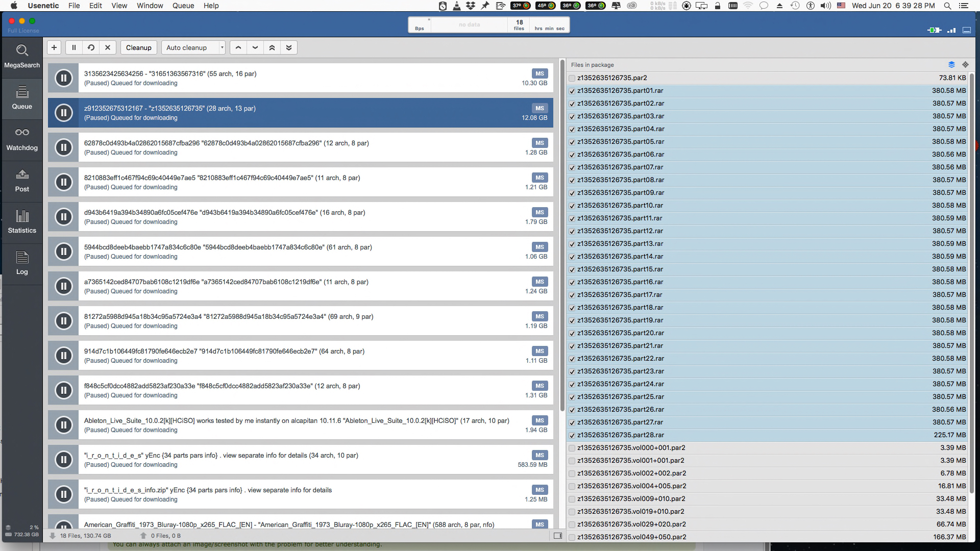The image size is (980, 551).
Task: Select the 5944bcd8deeb4baebb download row
Action: point(300,252)
